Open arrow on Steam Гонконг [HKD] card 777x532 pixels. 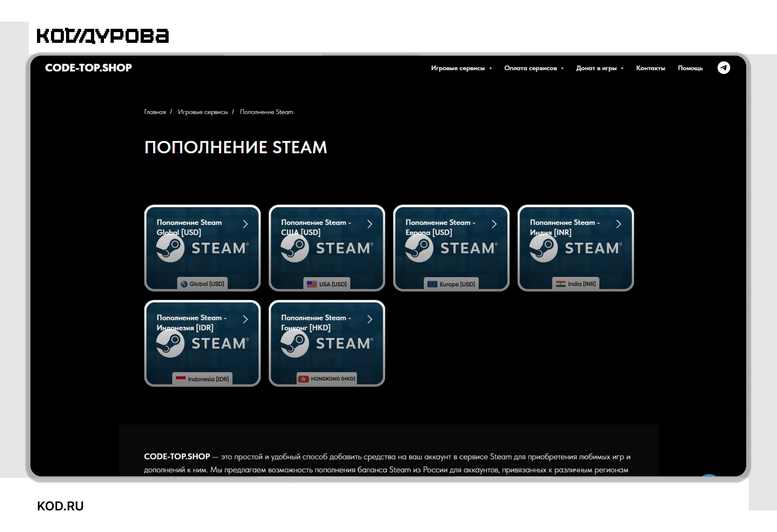[x=370, y=319]
